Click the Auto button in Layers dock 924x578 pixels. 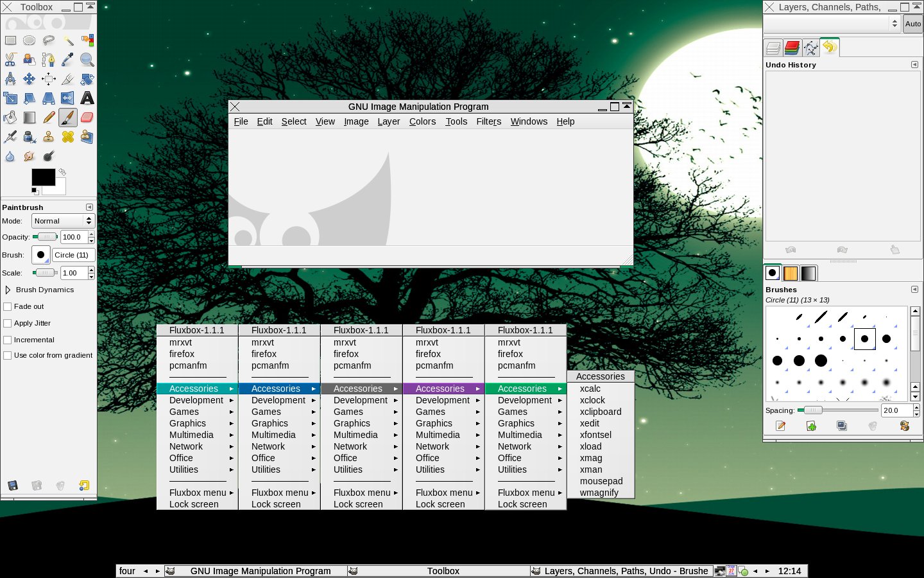click(x=913, y=24)
